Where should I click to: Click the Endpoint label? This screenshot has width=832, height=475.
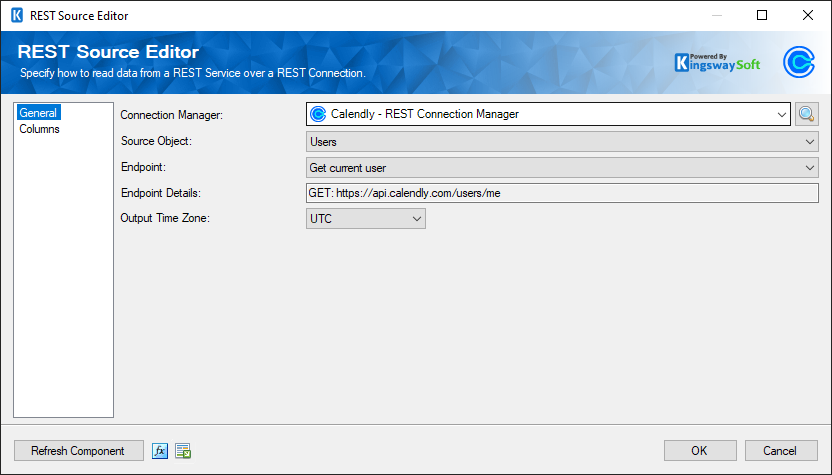(143, 167)
